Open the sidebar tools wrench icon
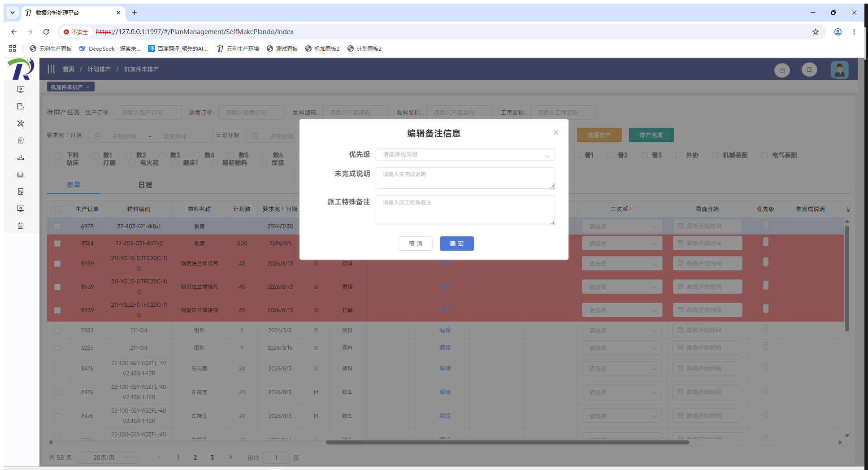 click(21, 123)
